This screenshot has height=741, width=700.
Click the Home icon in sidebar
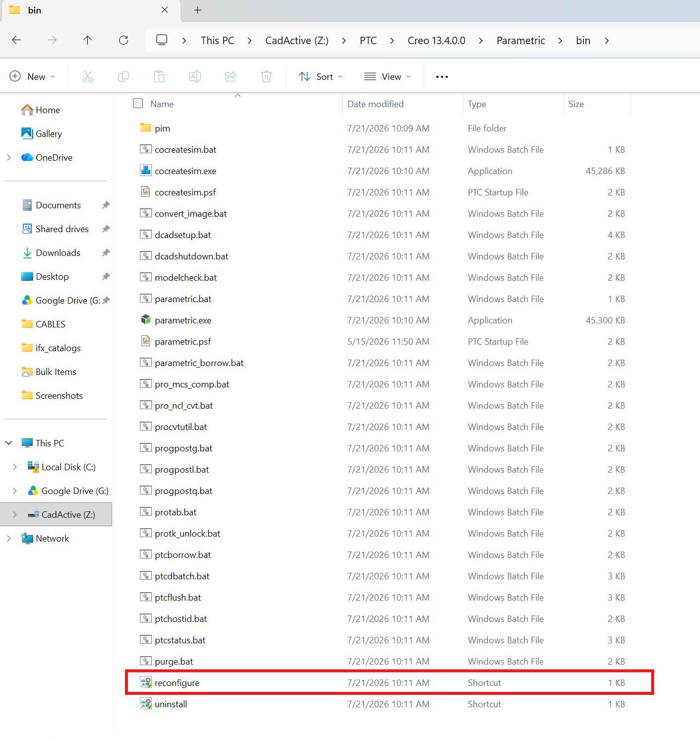[27, 110]
